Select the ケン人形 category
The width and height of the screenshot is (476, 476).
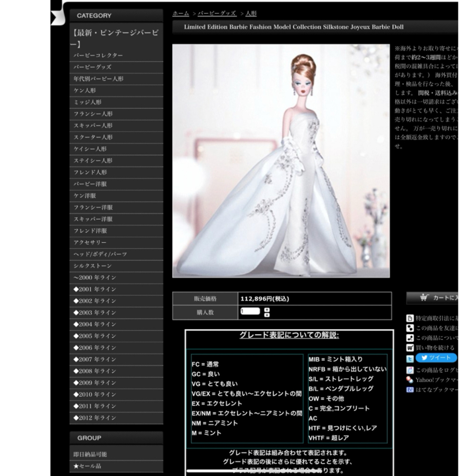pos(116,90)
